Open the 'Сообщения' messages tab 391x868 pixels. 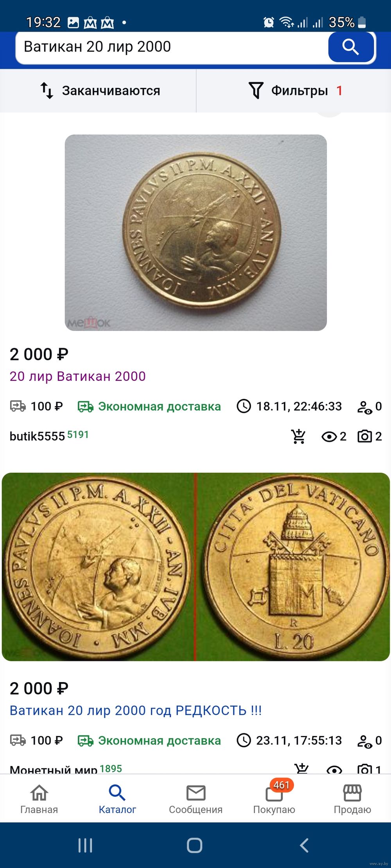coord(195,799)
